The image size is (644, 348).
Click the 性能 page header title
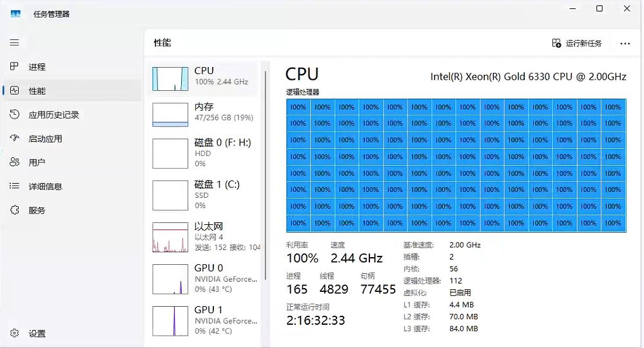(162, 43)
